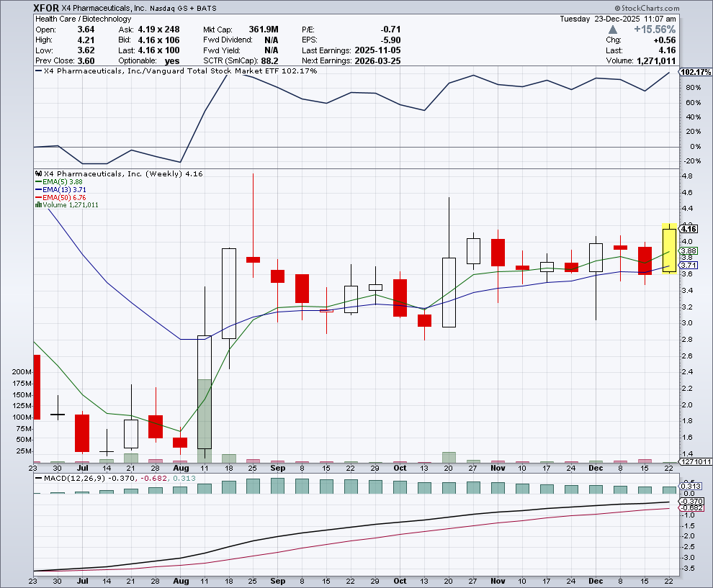
Task: Click the 1271011 volume tag on the axis
Action: tap(696, 462)
